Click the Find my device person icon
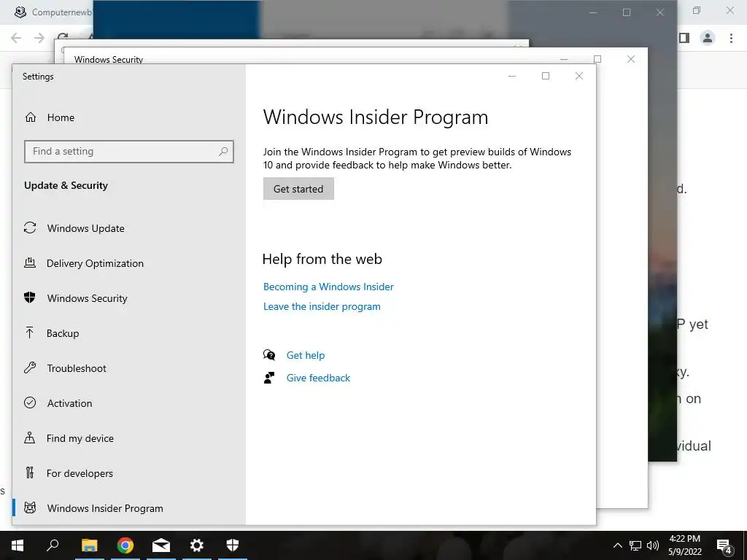The width and height of the screenshot is (747, 560). (29, 437)
